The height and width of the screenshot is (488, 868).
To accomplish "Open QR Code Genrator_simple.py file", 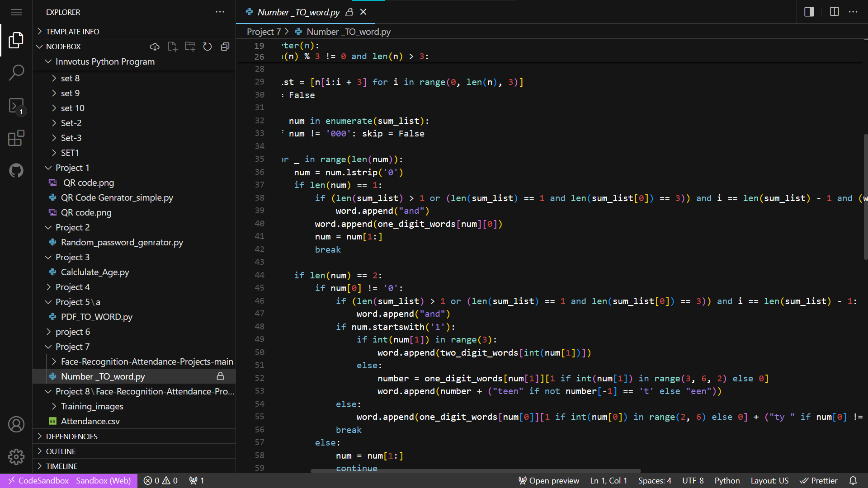I will [134, 197].
